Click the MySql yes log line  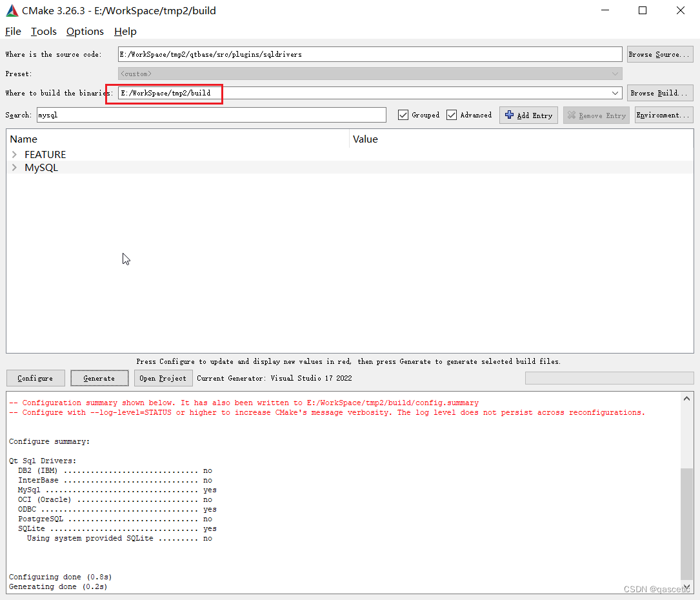pos(117,490)
